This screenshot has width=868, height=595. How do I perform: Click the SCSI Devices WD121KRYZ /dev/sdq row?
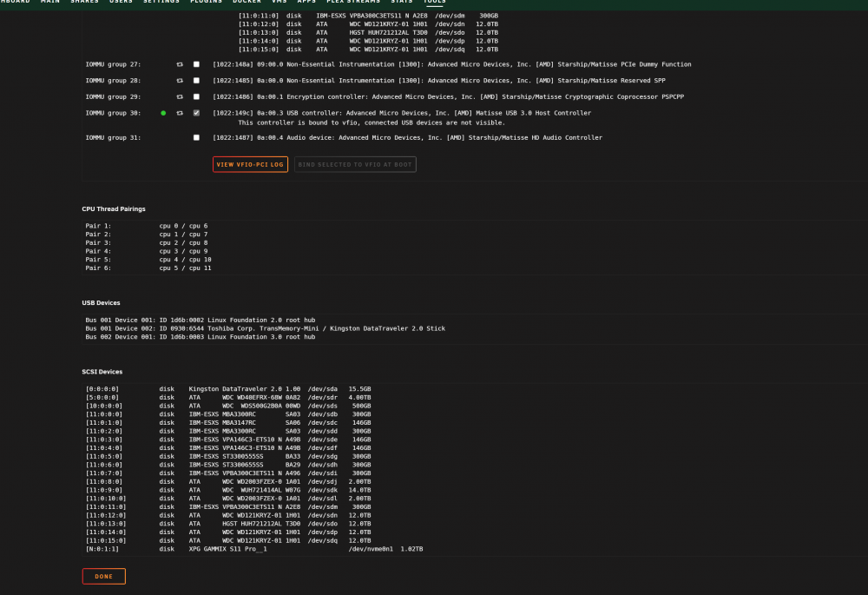[228, 540]
